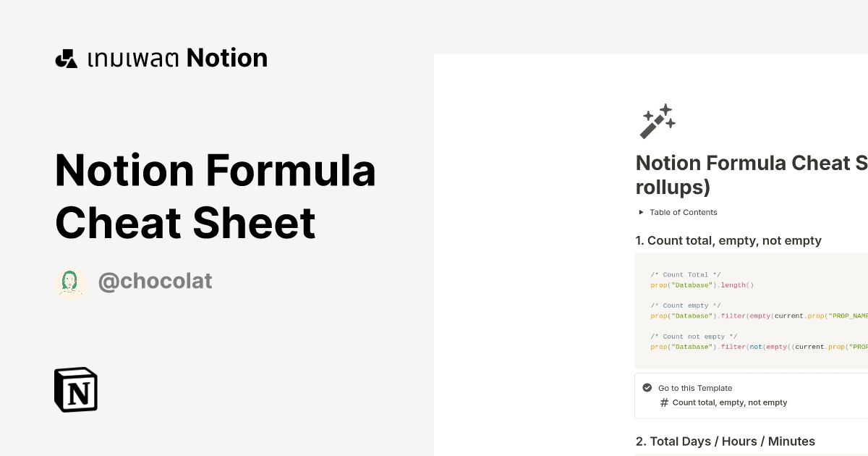Select the heading "2. Total Days / Hours / Minutes"
The height and width of the screenshot is (456, 868).
coord(726,441)
